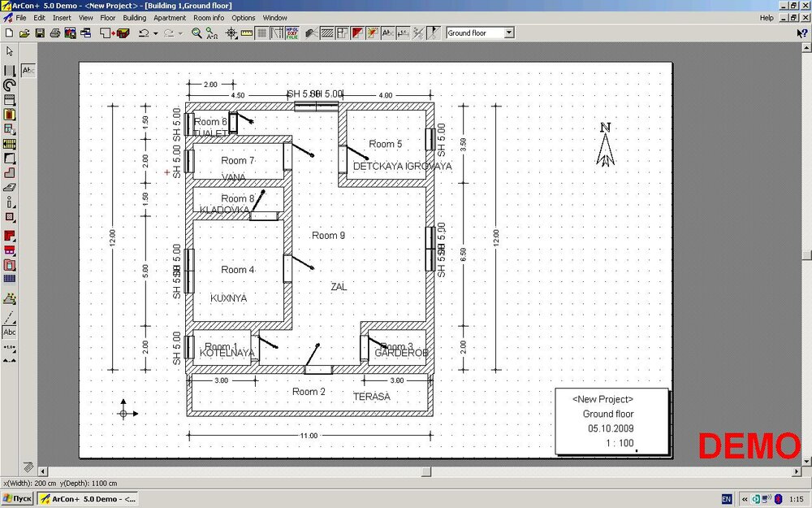Open the Room info menu
Image resolution: width=812 pixels, height=508 pixels.
point(209,18)
